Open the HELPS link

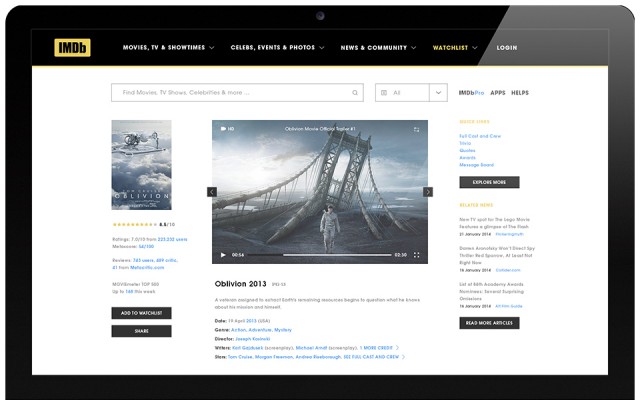(520, 93)
